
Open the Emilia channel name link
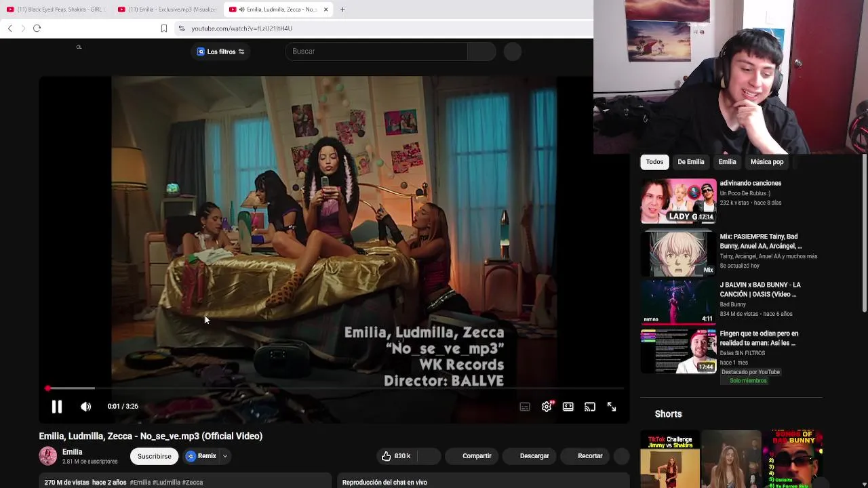73,452
